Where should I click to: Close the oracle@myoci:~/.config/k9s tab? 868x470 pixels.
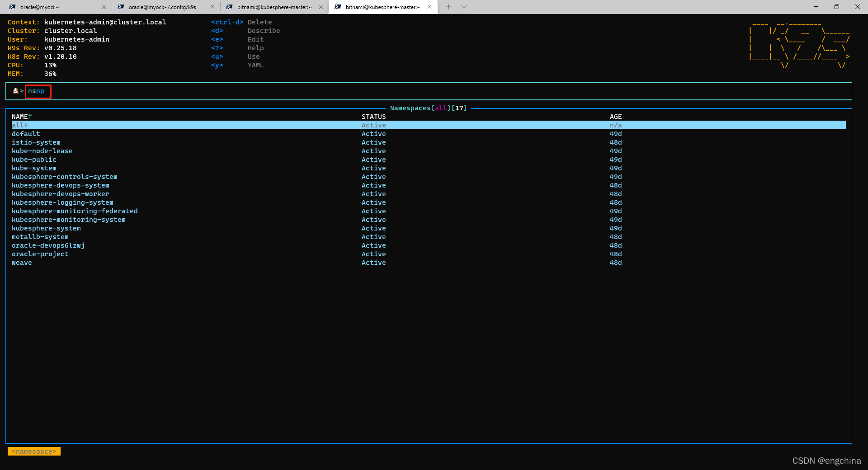coord(212,7)
